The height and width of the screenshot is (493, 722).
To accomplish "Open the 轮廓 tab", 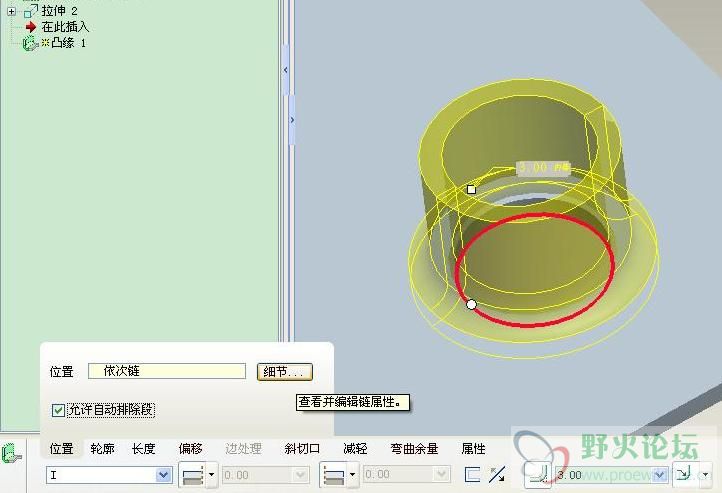I will pos(102,448).
